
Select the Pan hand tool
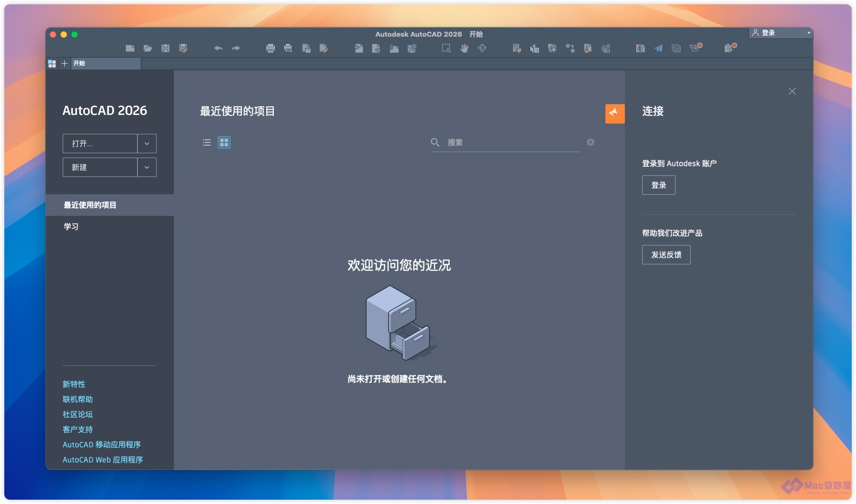click(x=464, y=48)
